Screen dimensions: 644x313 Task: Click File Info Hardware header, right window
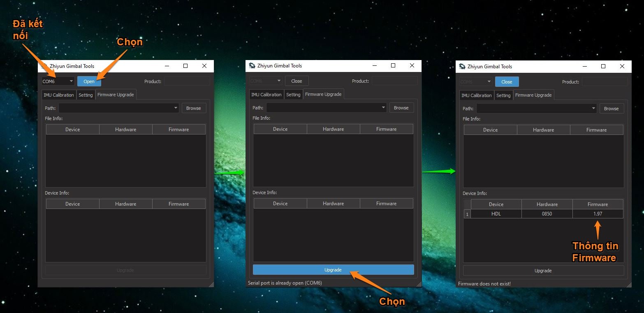(x=544, y=130)
